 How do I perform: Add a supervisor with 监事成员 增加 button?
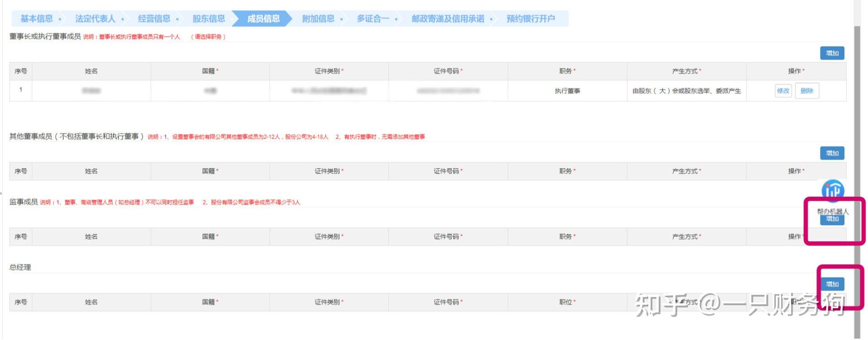click(832, 220)
